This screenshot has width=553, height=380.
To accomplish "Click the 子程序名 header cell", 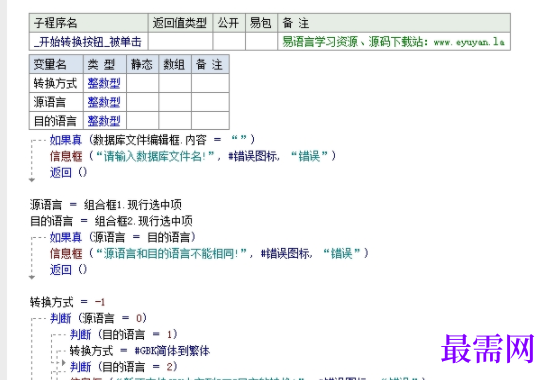I will tap(89, 23).
